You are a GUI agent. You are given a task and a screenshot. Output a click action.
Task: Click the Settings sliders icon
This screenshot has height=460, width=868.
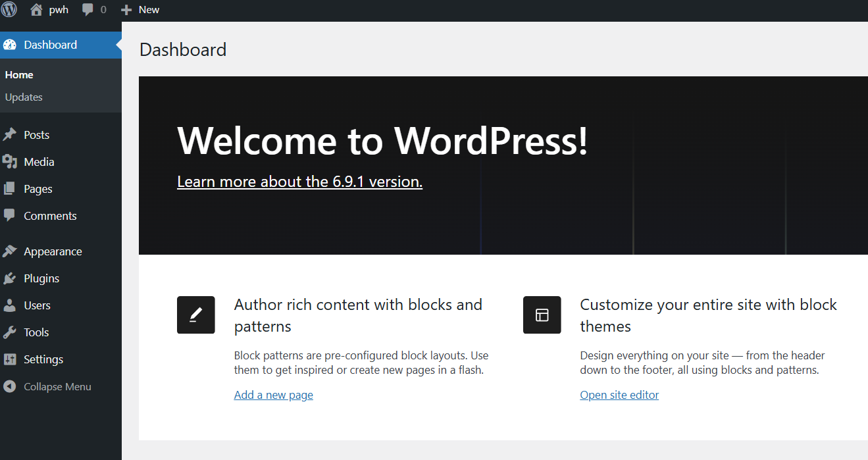coord(10,359)
